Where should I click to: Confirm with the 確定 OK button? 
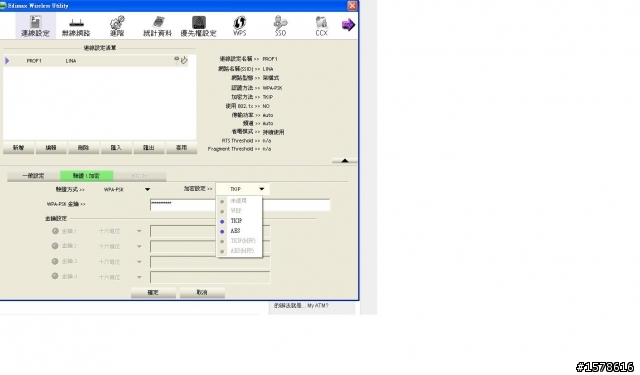(153, 293)
